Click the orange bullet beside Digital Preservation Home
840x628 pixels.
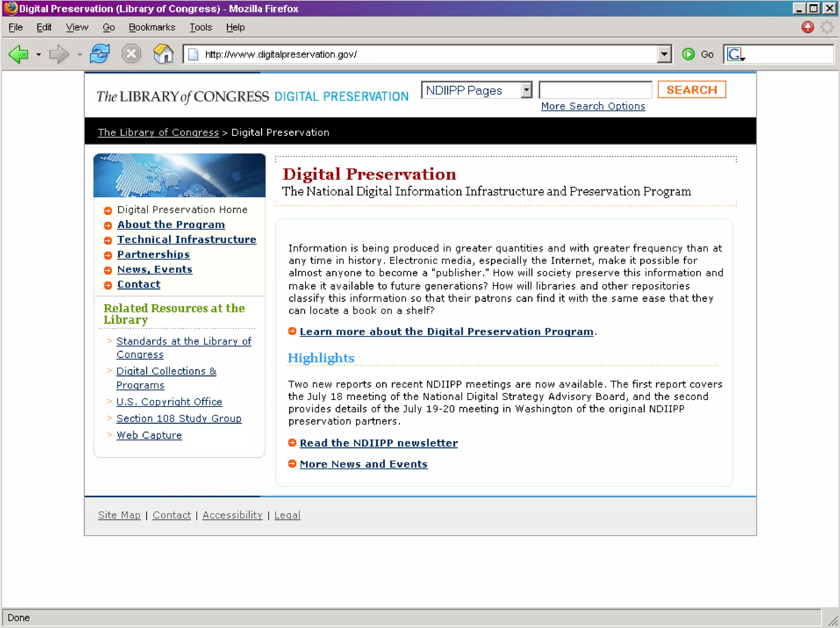[x=108, y=211]
